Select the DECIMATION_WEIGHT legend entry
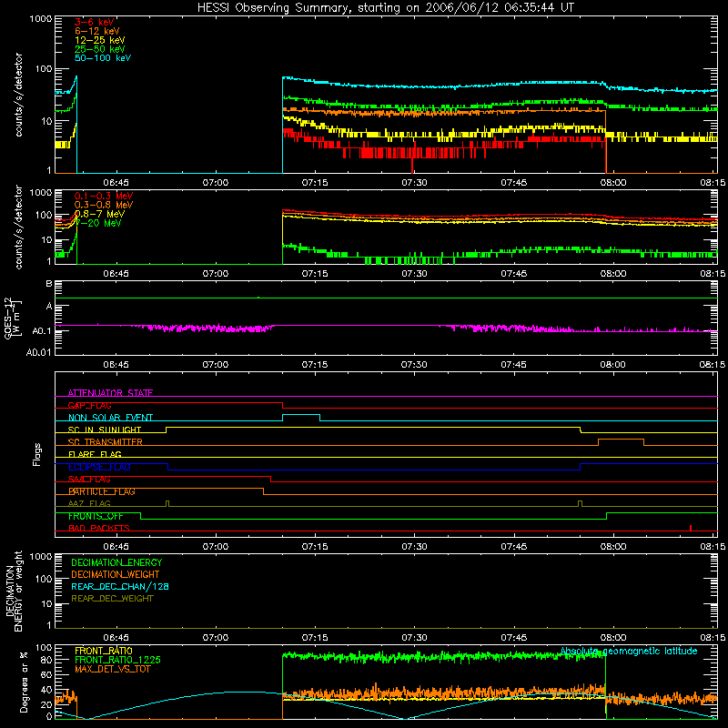Screen dimensions: 728x728 [x=116, y=575]
